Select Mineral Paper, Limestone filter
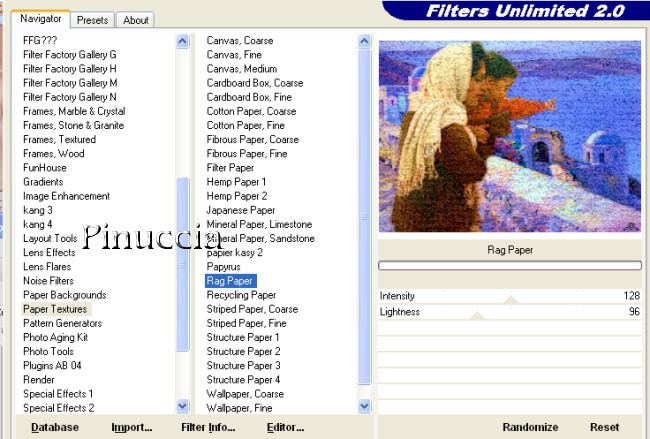Image resolution: width=650 pixels, height=439 pixels. tap(260, 225)
